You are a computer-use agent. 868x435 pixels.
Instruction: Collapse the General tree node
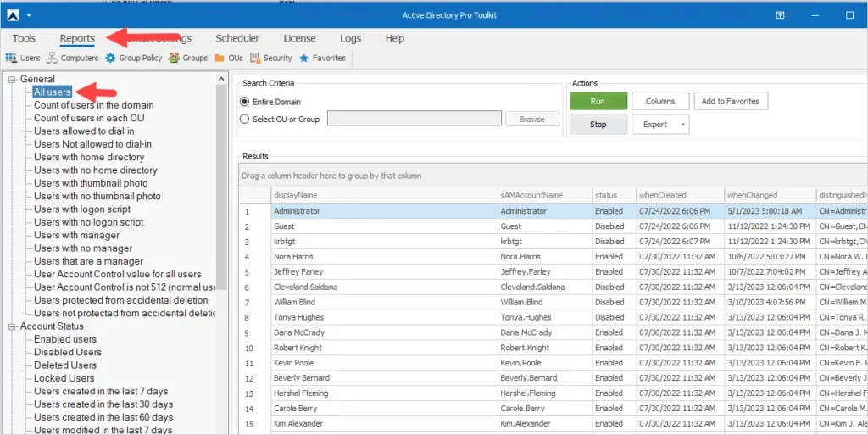click(12, 79)
